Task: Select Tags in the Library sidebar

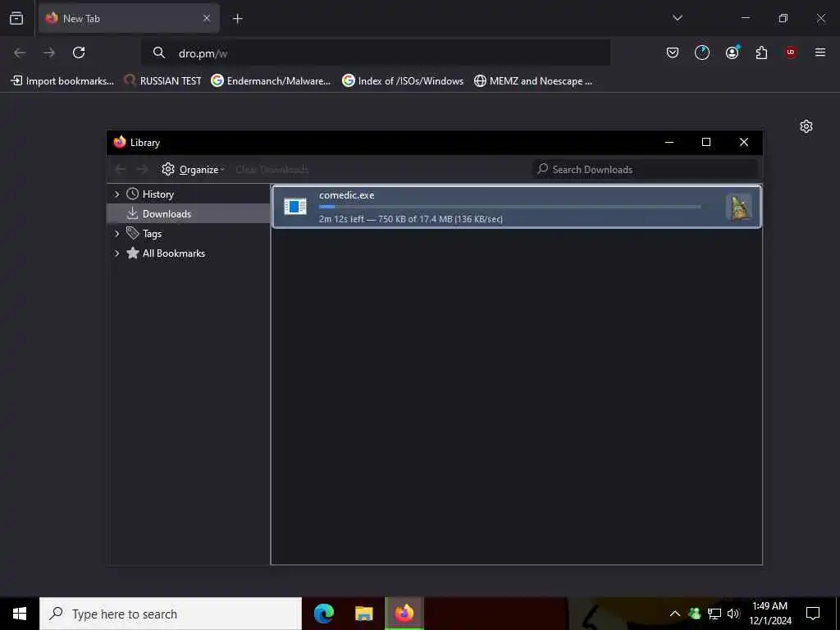Action: pos(152,234)
